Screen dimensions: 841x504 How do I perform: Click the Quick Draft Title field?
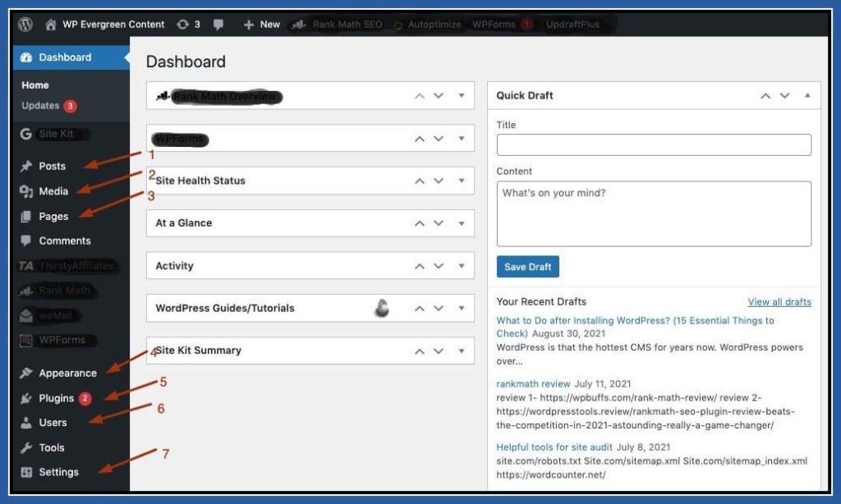(x=654, y=145)
